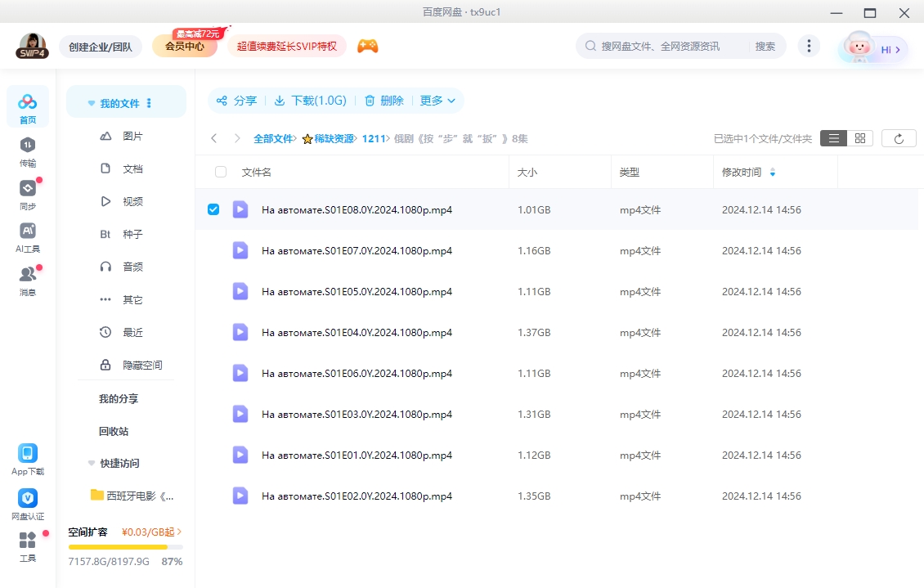Uncheck the selected S01E08 episode file

tap(213, 209)
